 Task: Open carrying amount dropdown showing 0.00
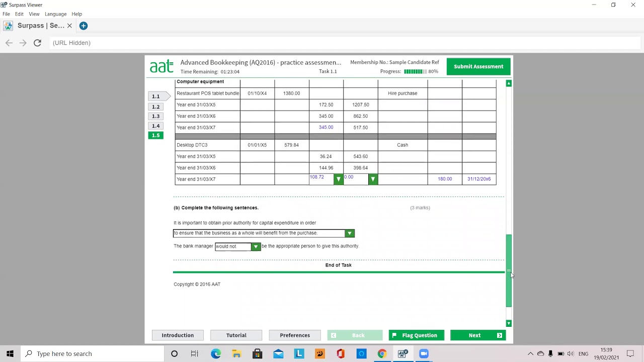373,179
